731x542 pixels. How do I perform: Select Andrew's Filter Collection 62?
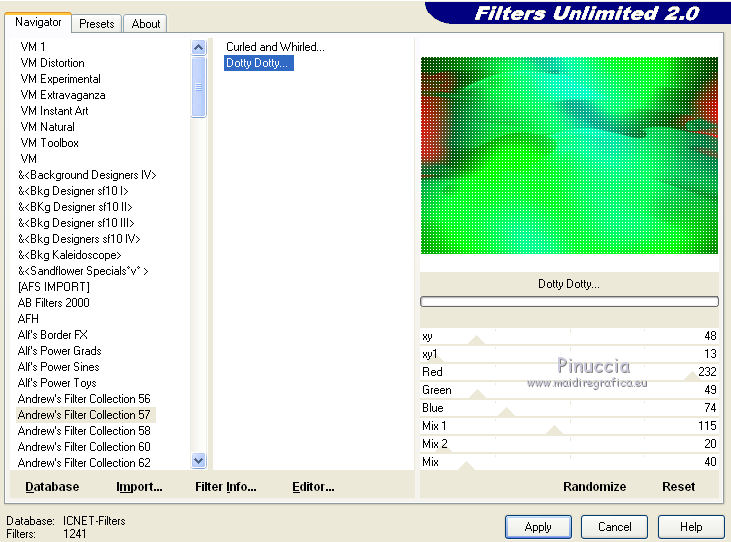(84, 463)
